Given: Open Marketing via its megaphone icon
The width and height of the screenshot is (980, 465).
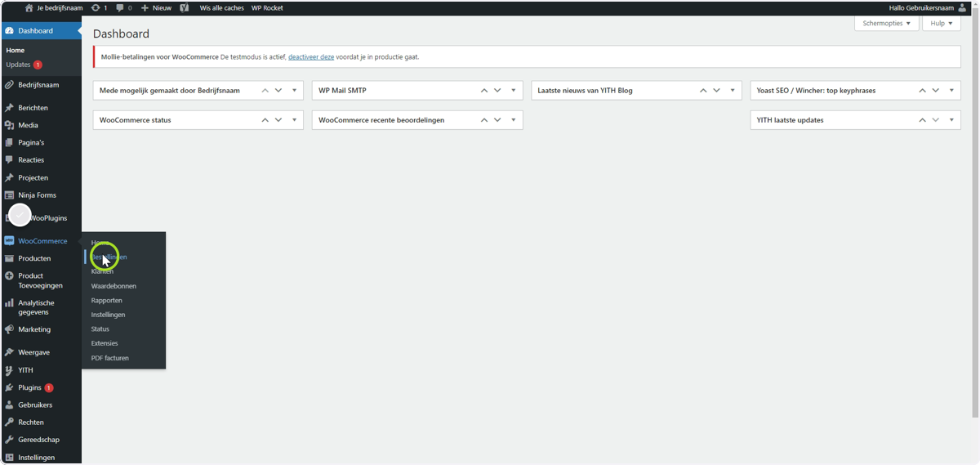Looking at the screenshot, I should pyautogui.click(x=9, y=329).
